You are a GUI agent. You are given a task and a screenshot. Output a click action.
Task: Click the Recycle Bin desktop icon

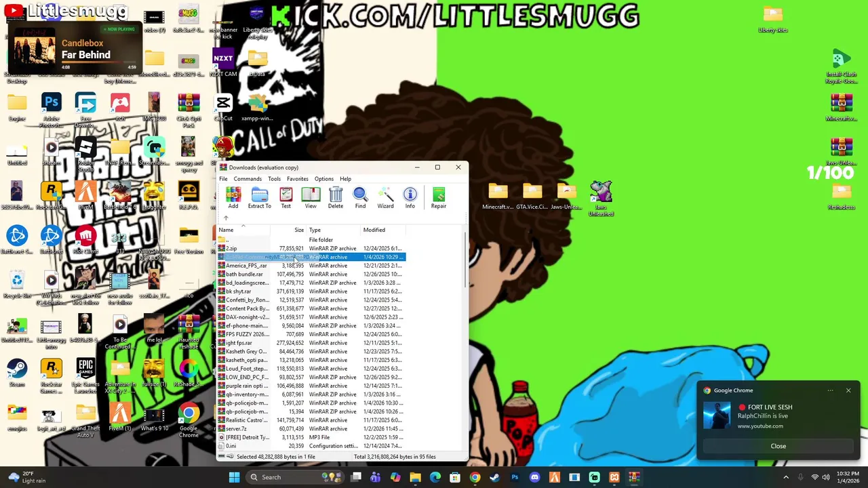(17, 285)
